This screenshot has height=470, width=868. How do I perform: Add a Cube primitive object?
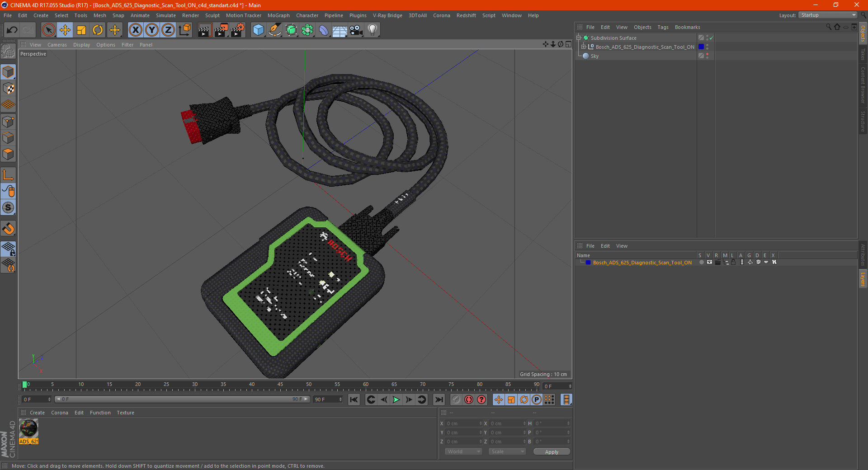pyautogui.click(x=258, y=30)
